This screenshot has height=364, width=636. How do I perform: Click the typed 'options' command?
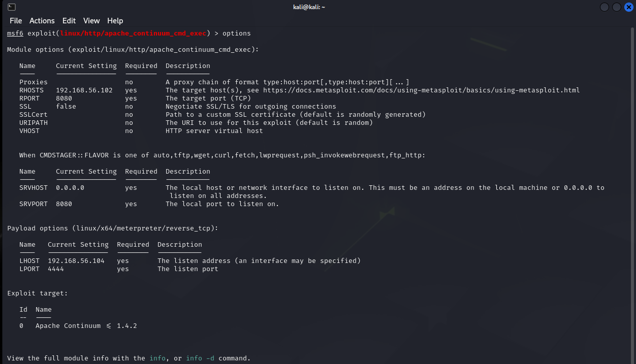[x=237, y=34]
